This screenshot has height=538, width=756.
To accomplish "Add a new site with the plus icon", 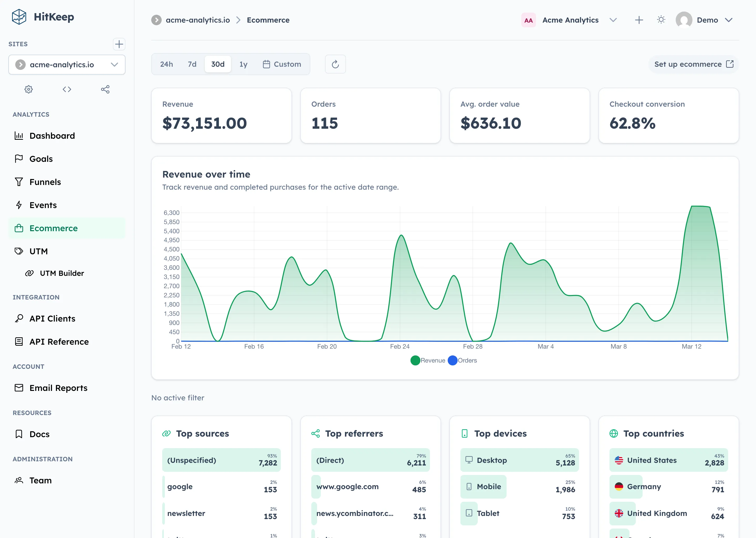I will pos(119,44).
